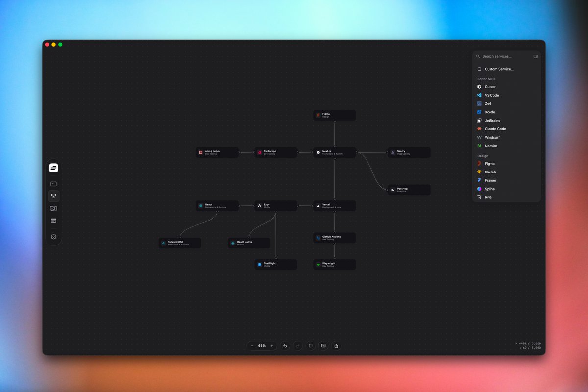Click the Search services field
Viewport: 588px width, 392px height.
point(503,56)
